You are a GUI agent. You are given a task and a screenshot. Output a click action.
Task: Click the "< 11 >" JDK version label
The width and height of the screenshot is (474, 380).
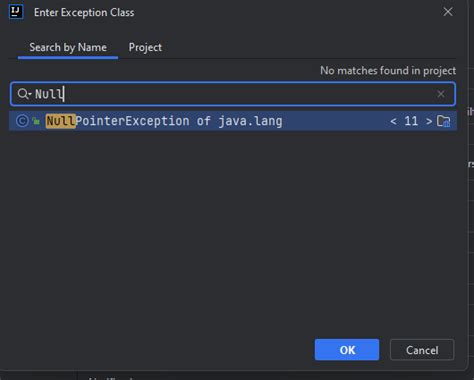(411, 121)
